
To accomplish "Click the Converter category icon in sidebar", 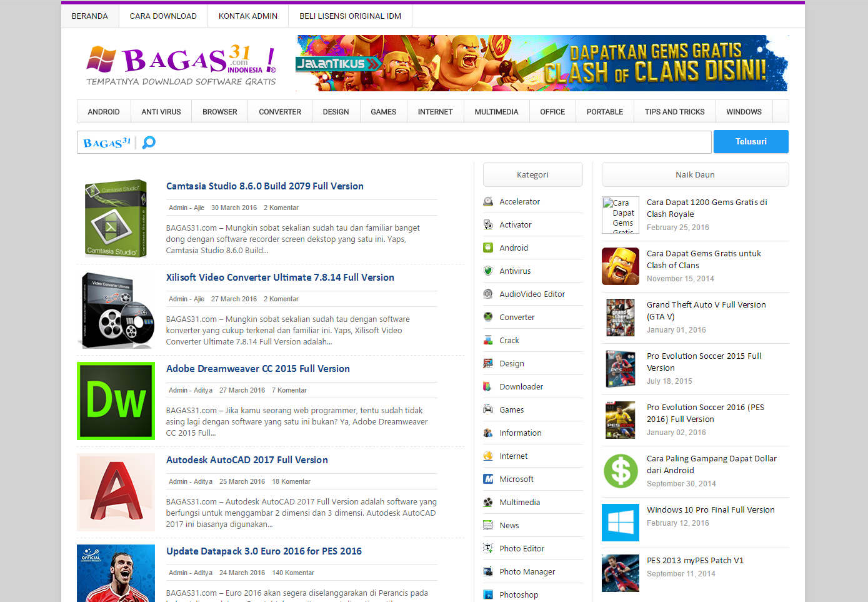I will point(488,317).
